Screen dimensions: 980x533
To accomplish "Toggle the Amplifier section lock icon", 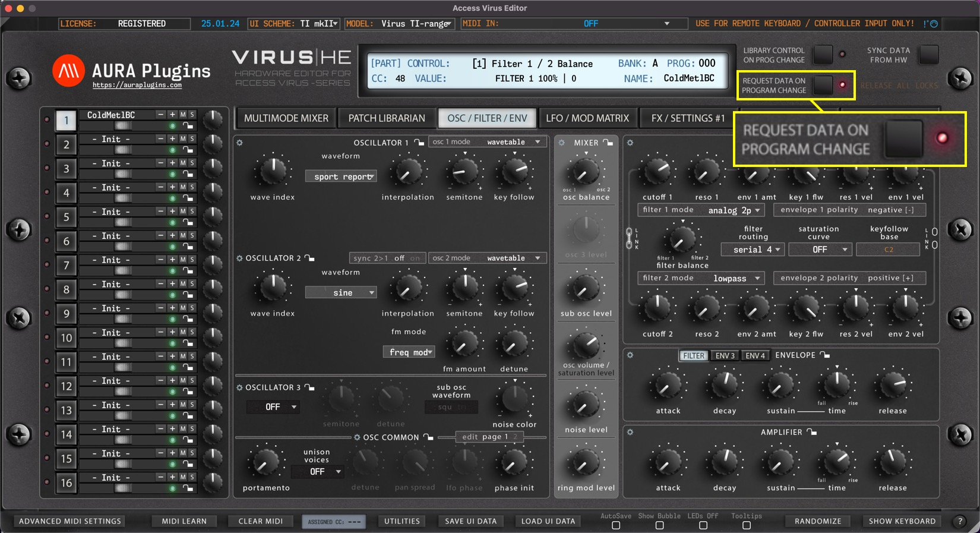I will click(x=812, y=433).
